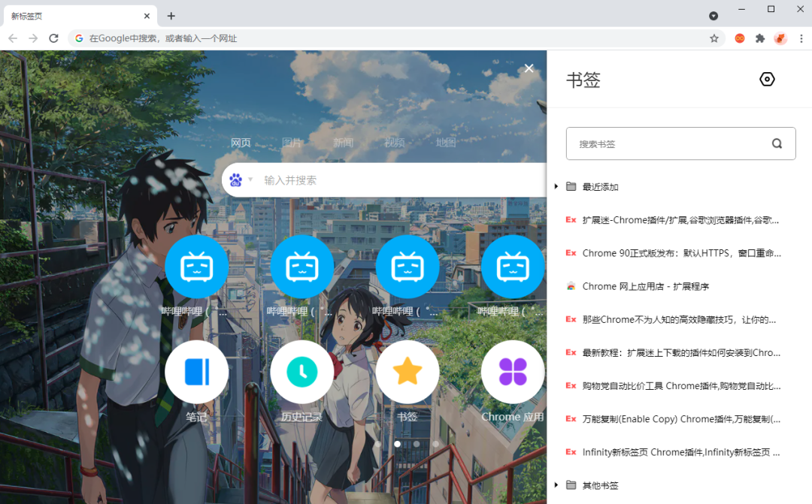Open the Notes (笔记) icon
Screen dimensions: 812x504
click(197, 372)
